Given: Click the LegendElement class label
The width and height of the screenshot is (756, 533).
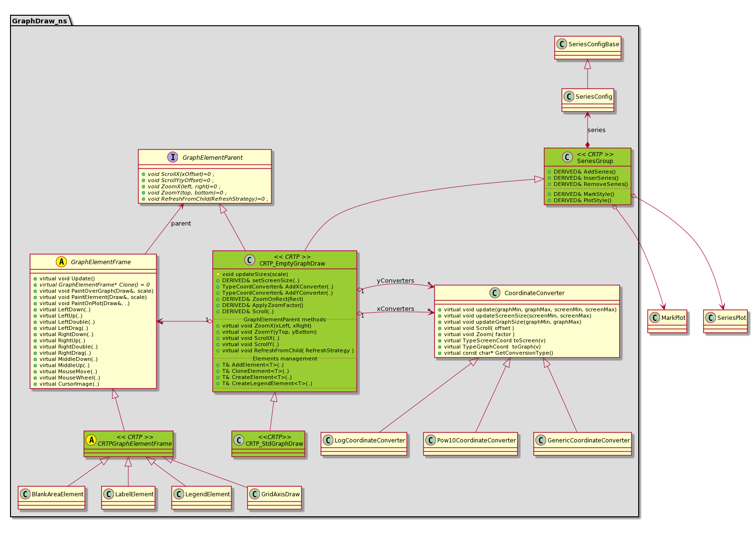Looking at the screenshot, I should (x=207, y=494).
